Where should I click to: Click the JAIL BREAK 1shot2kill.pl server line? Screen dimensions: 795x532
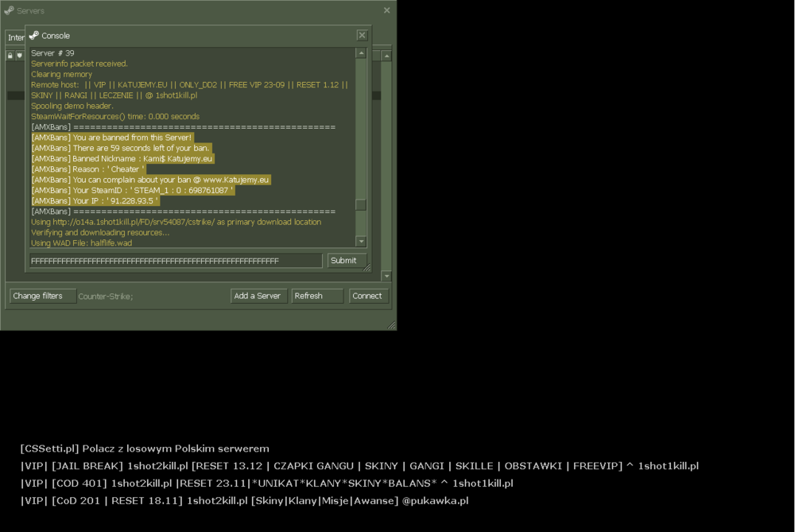(x=359, y=465)
